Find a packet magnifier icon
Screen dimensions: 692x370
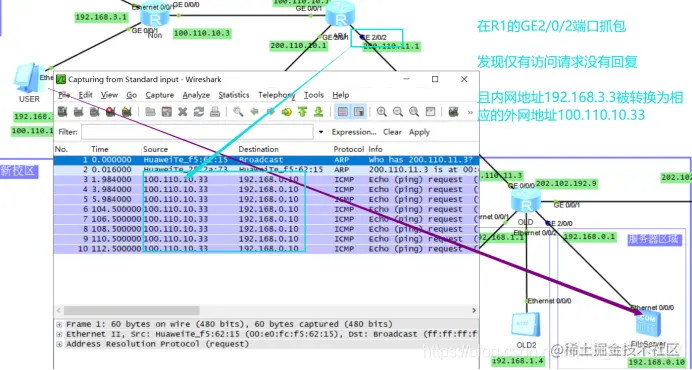click(x=238, y=112)
